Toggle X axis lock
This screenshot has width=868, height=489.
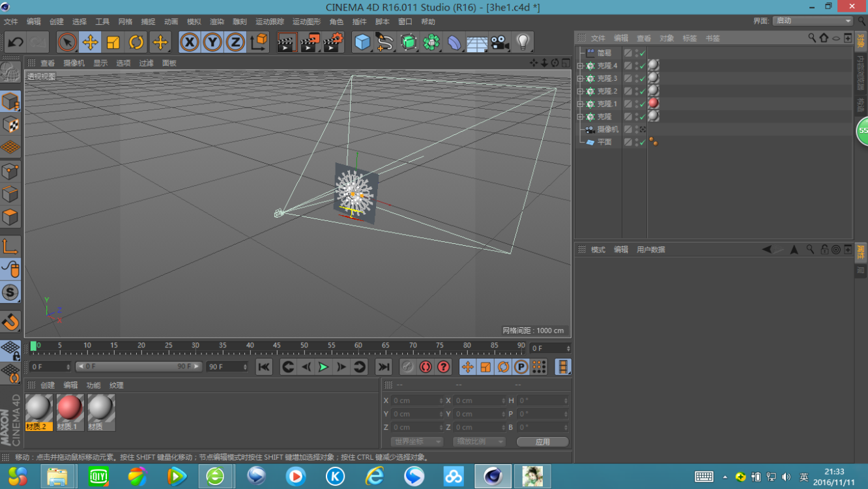tap(190, 43)
